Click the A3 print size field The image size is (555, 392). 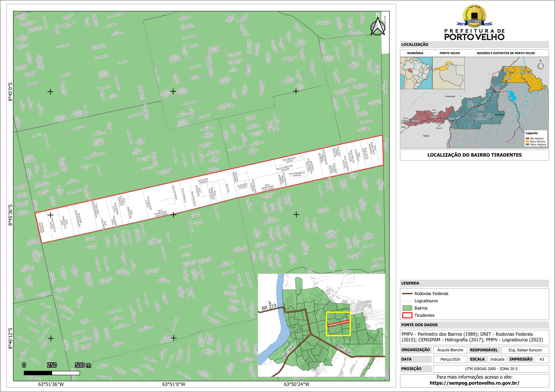coord(541,359)
